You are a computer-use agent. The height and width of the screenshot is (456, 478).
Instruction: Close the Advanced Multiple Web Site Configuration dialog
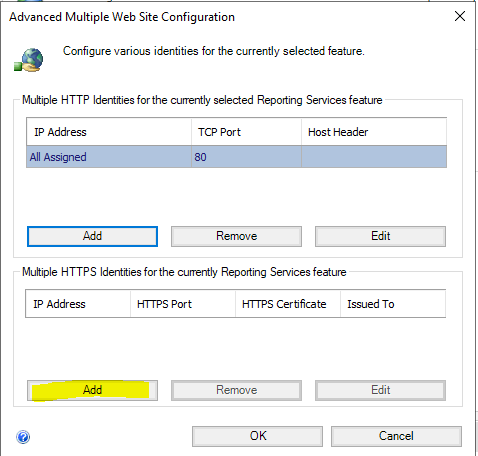tap(460, 16)
